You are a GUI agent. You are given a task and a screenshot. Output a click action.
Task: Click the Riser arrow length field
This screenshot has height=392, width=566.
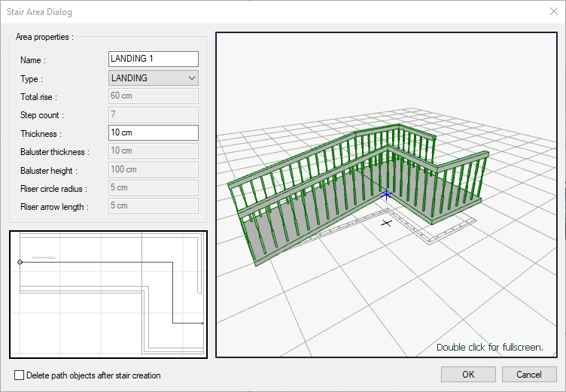coord(154,205)
